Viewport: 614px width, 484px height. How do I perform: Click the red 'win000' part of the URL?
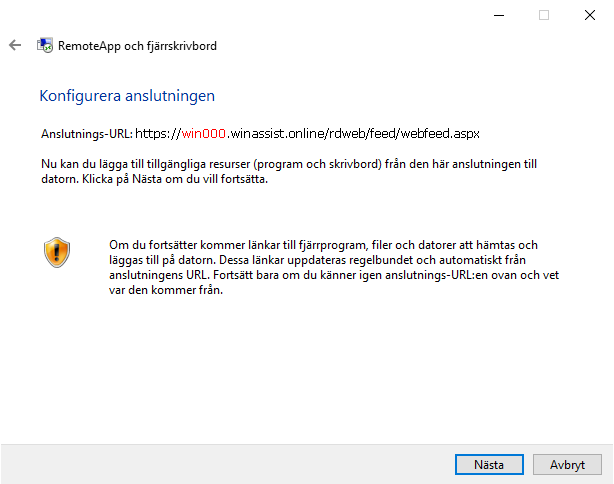tap(202, 133)
